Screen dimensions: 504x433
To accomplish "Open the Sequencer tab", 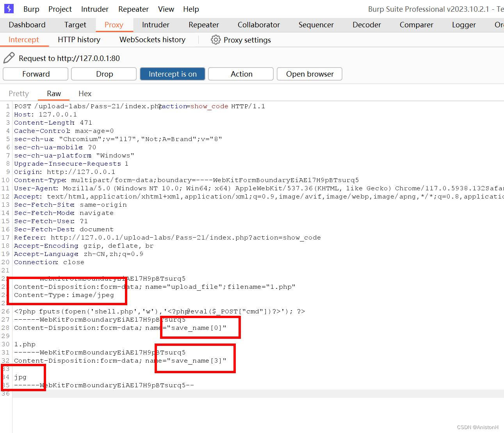I will coord(316,25).
